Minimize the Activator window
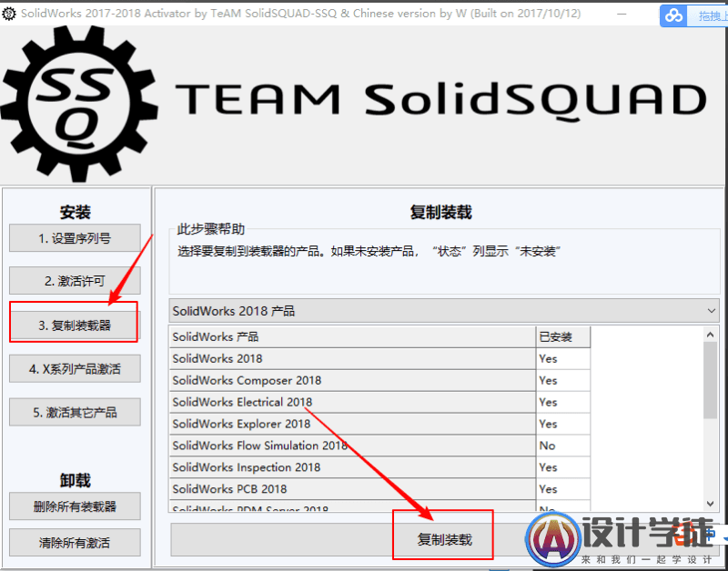This screenshot has width=728, height=571. coord(622,14)
